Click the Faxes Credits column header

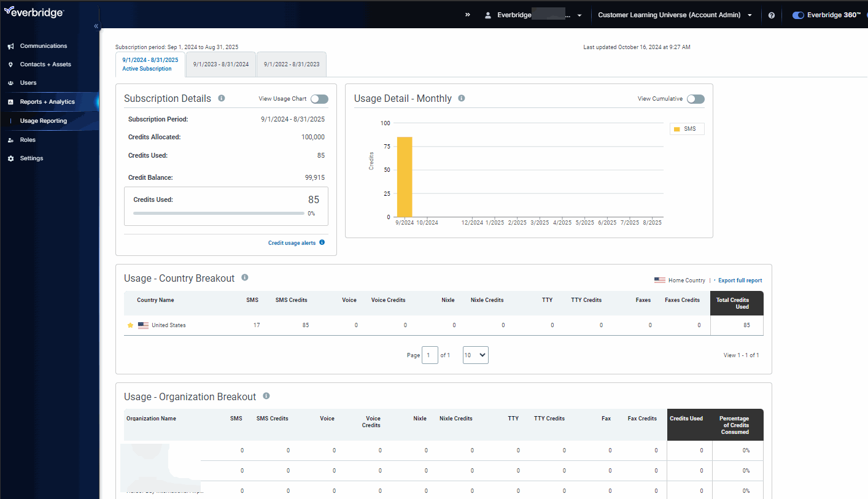(x=682, y=300)
